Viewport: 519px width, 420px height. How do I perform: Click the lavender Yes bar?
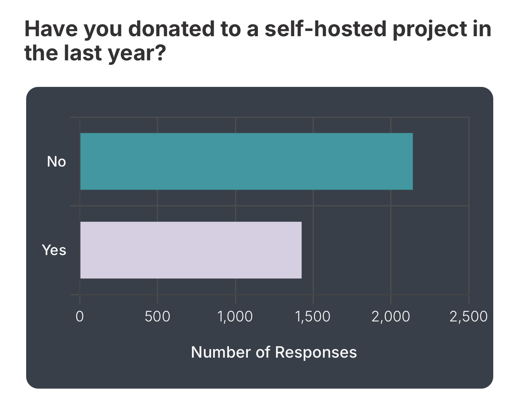(x=191, y=250)
